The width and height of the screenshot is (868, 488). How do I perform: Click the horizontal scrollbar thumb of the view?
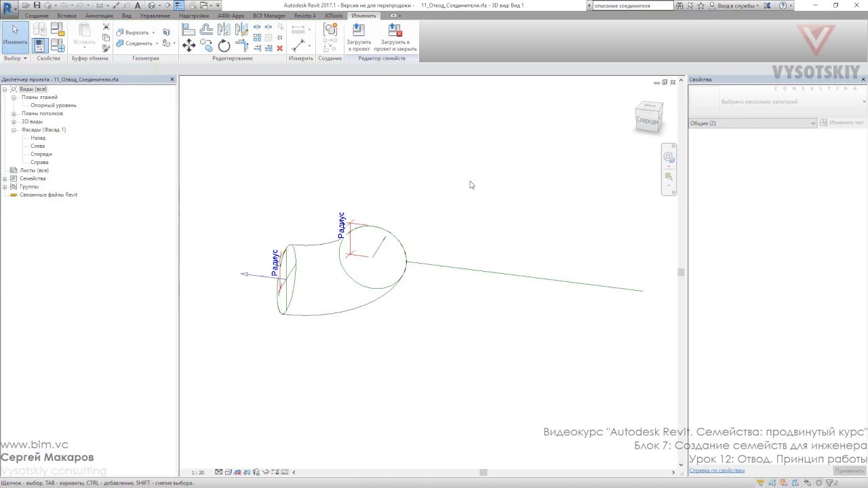(484, 472)
